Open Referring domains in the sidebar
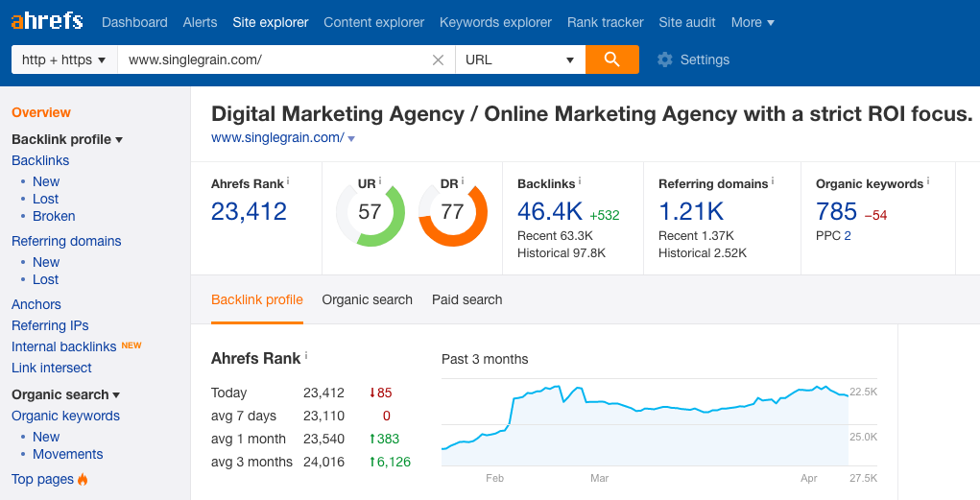Viewport: 980px width, 500px height. tap(66, 241)
